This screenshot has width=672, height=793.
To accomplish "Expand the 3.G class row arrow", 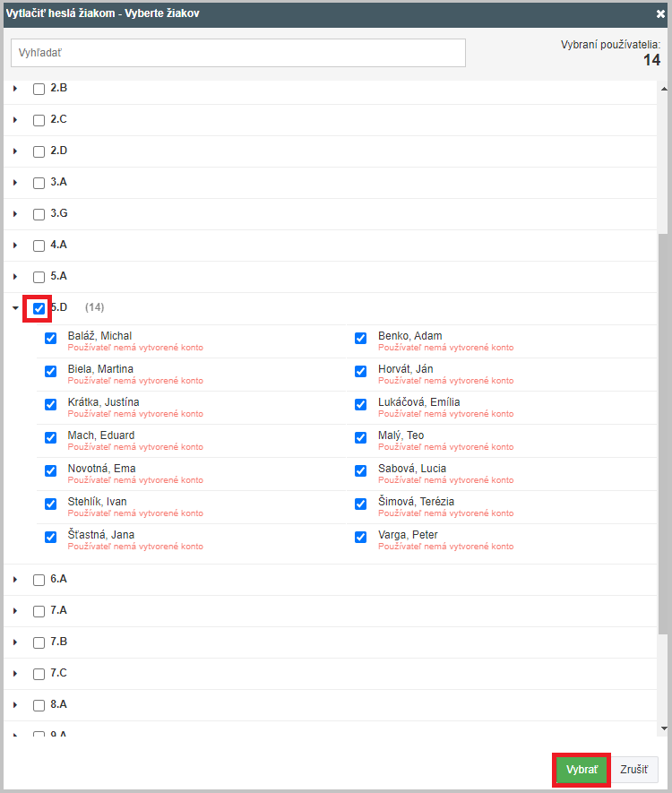I will [x=15, y=214].
